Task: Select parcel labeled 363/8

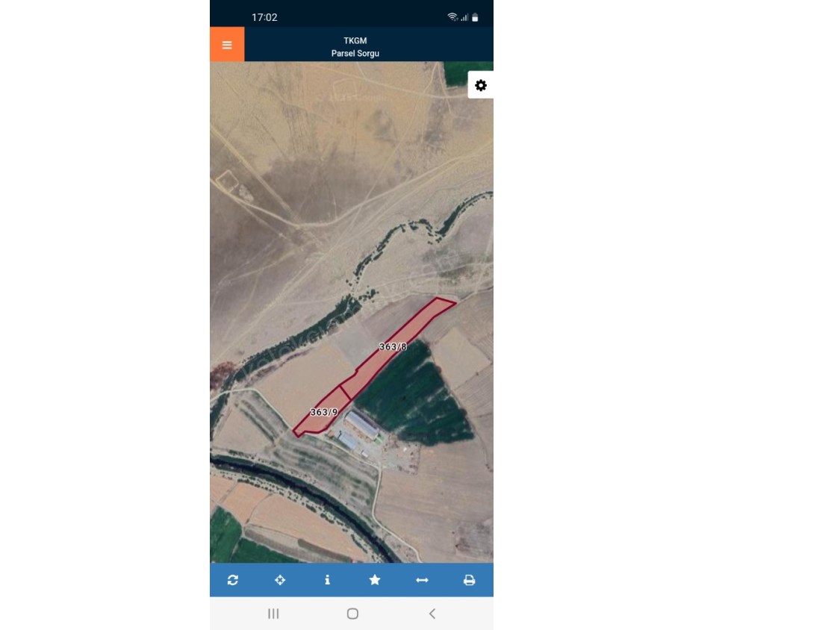Action: pyautogui.click(x=393, y=346)
